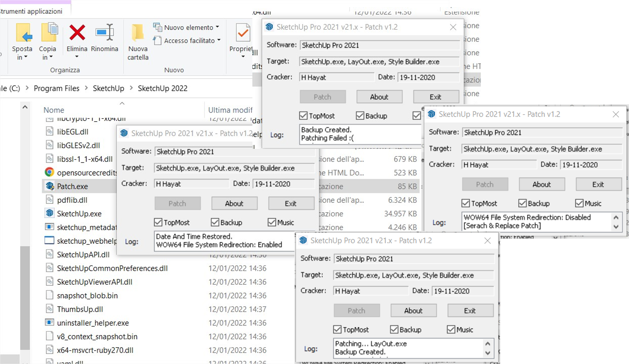629x364 pixels.
Task: Toggle TopMost in the Date And Time Restored window
Action: coord(158,222)
